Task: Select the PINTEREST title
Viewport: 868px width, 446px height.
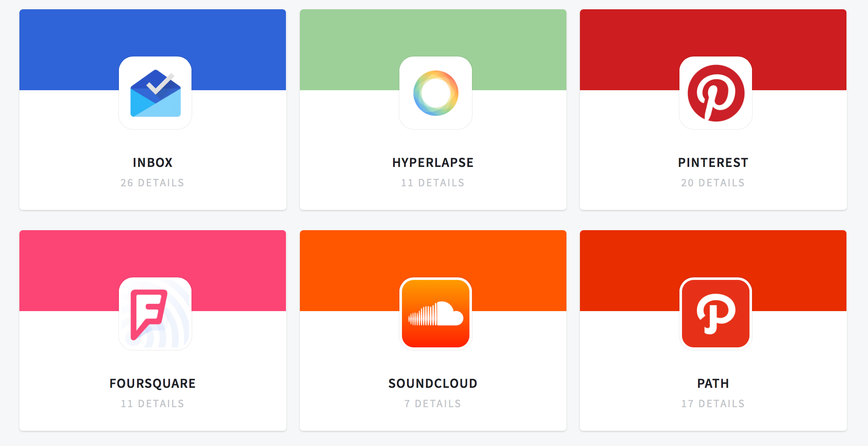Action: (x=713, y=163)
